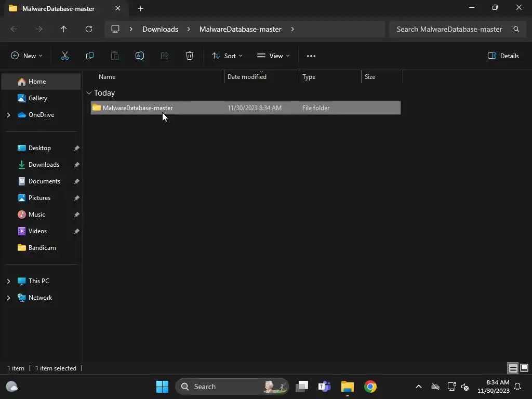Show hidden tray icons chevron
The height and width of the screenshot is (399, 532).
(x=419, y=387)
